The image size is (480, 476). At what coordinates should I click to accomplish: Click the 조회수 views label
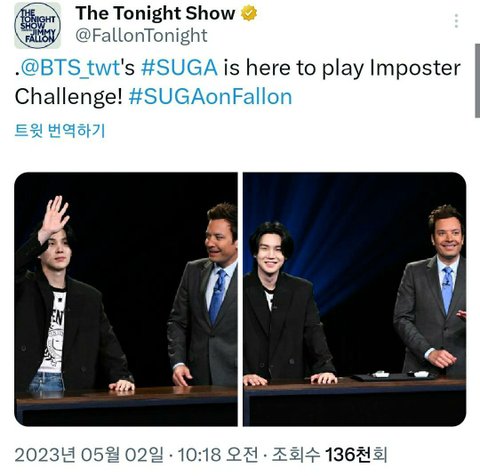coord(296,455)
